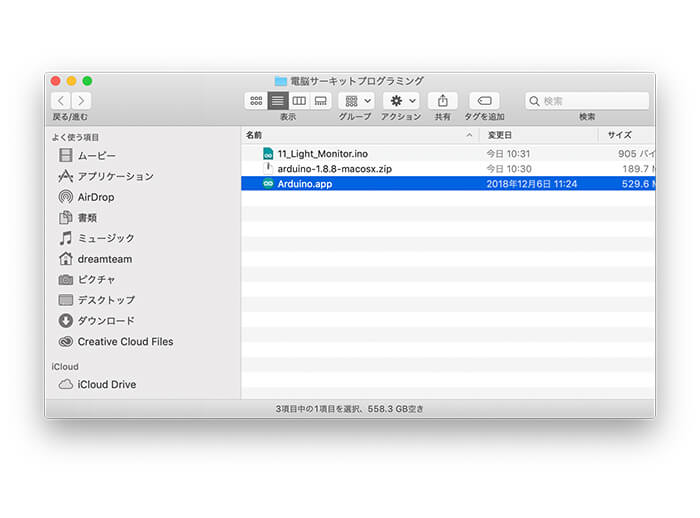Click the add tags (タグを追加) button
The image size is (700, 518).
tap(484, 100)
